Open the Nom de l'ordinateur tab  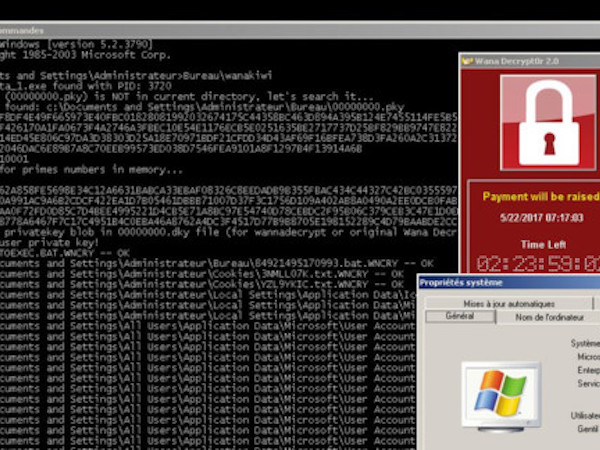click(549, 318)
